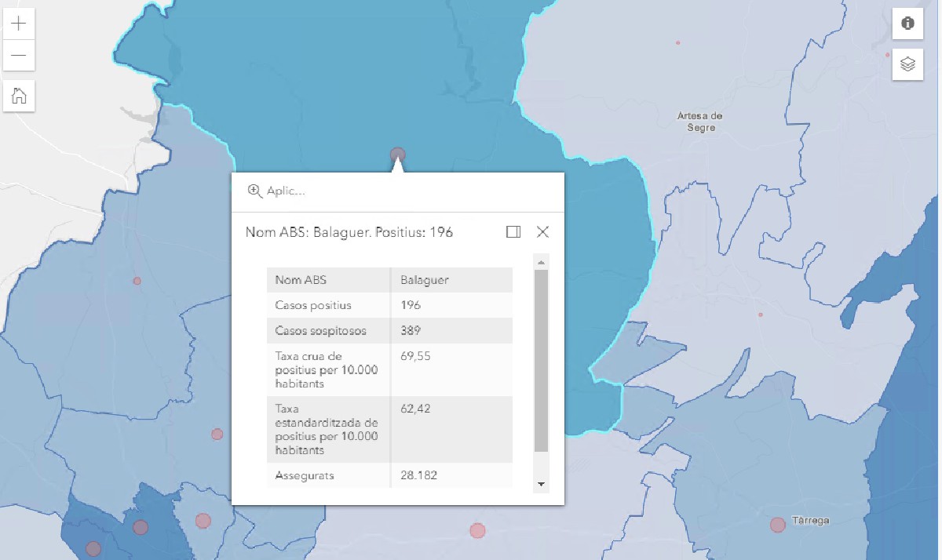Click the Balaguer marker above popup pointer
This screenshot has width=942, height=560.
pyautogui.click(x=397, y=154)
